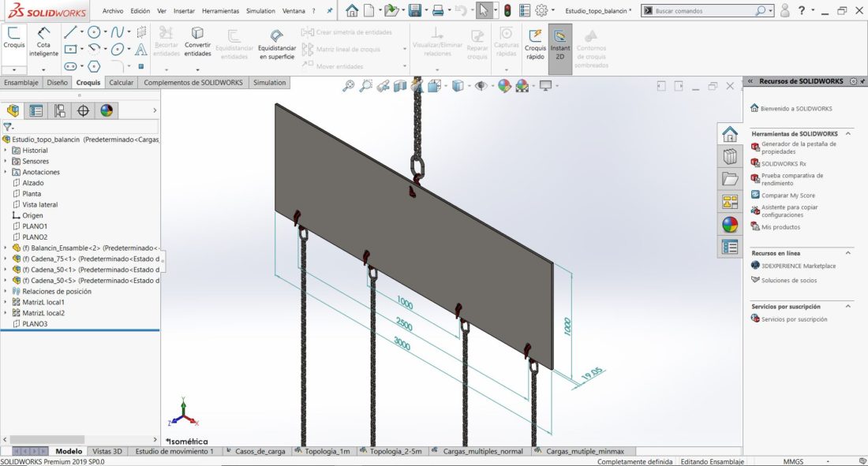Expand the Historial tree node
The width and height of the screenshot is (868, 466).
pos(6,150)
